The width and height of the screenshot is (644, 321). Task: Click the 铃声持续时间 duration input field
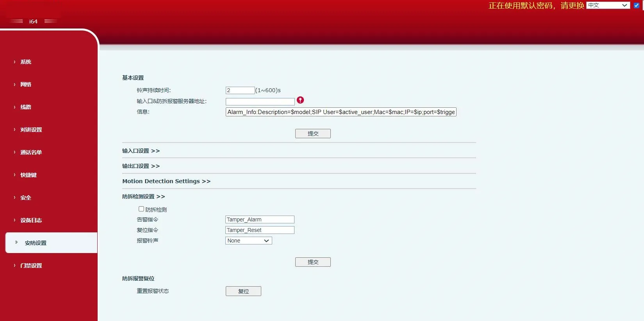click(240, 90)
